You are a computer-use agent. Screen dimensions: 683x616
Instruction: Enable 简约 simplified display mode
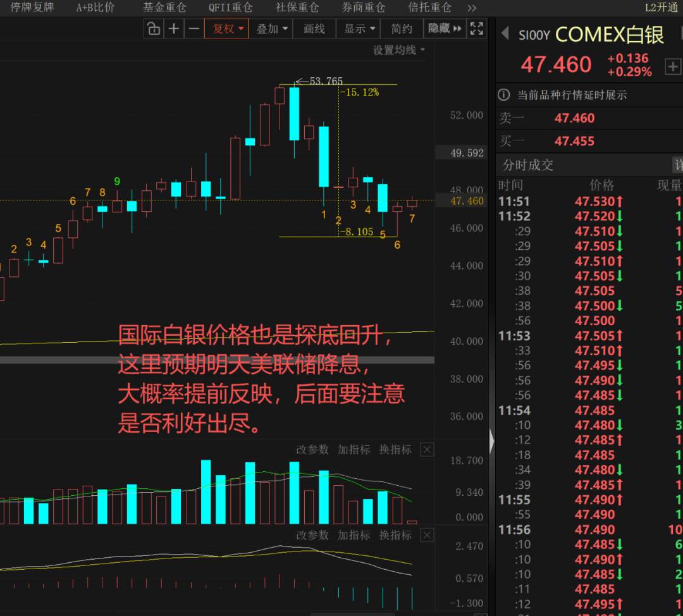[x=402, y=28]
